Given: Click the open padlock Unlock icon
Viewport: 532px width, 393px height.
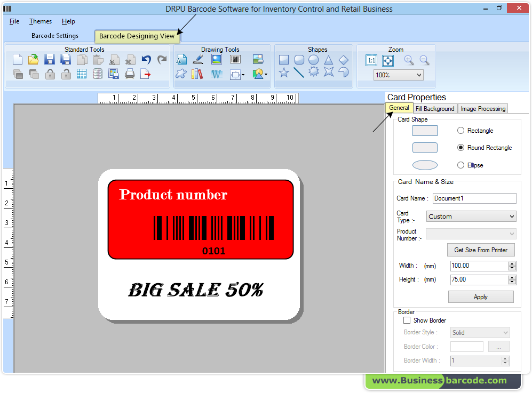Looking at the screenshot, I should (x=66, y=74).
